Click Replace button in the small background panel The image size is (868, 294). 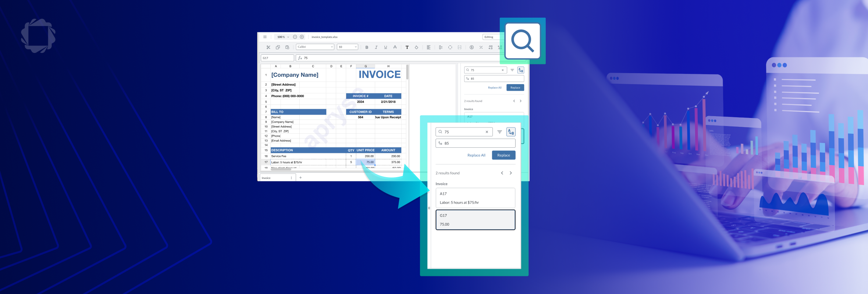point(515,87)
